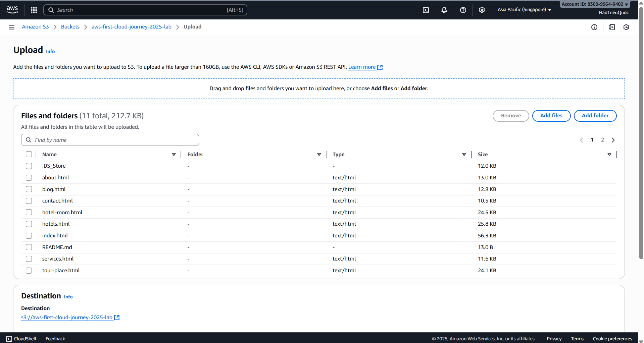The height and width of the screenshot is (343, 644).
Task: Click the Add folder button
Action: click(x=595, y=116)
